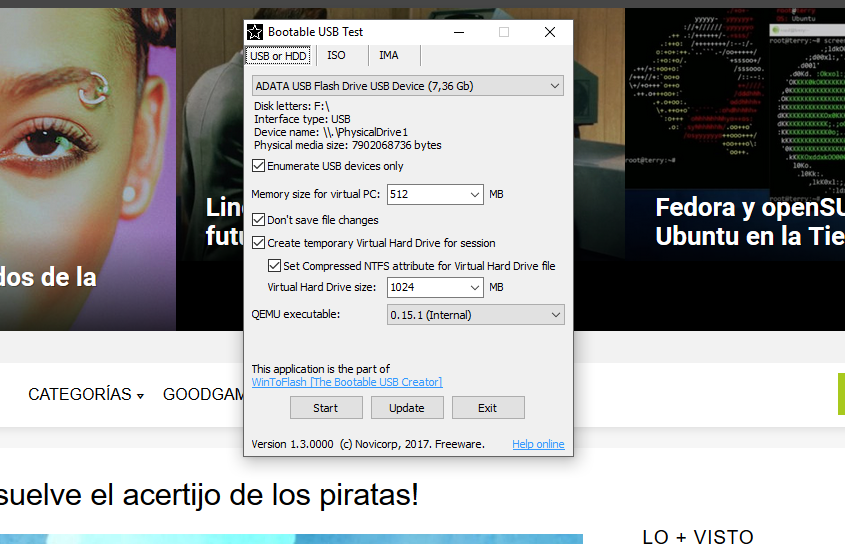Click the Device name PhysicalDrive1 text
The image size is (845, 544).
click(x=331, y=132)
